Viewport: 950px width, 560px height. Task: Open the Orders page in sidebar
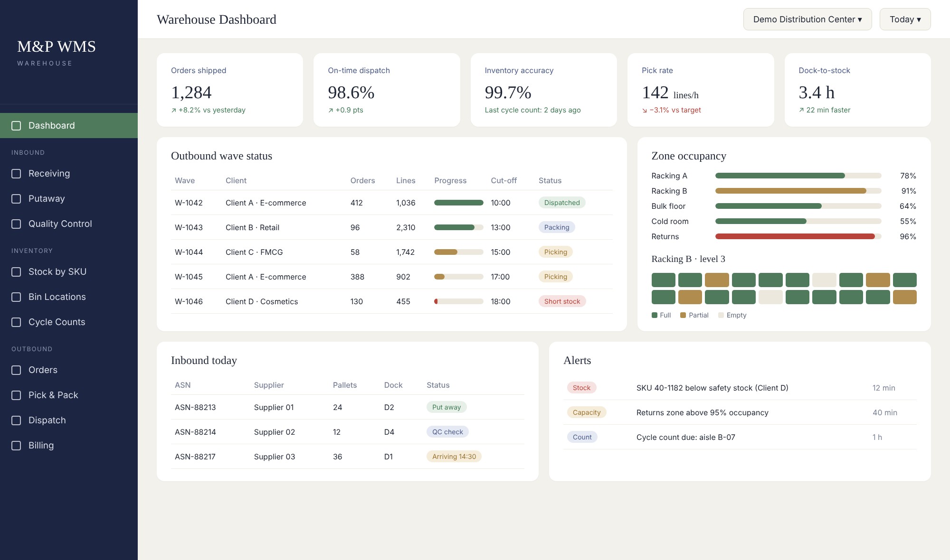point(69,370)
